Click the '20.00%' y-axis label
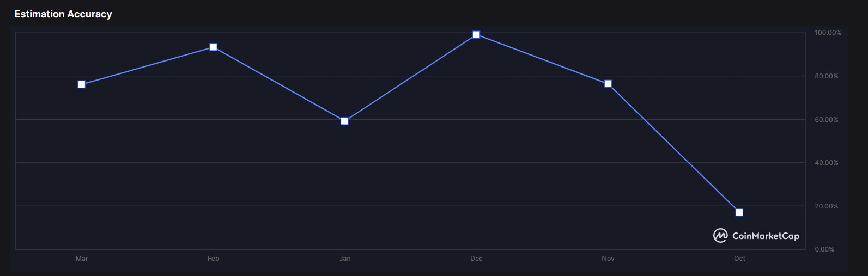This screenshot has height=276, width=868. [x=827, y=206]
